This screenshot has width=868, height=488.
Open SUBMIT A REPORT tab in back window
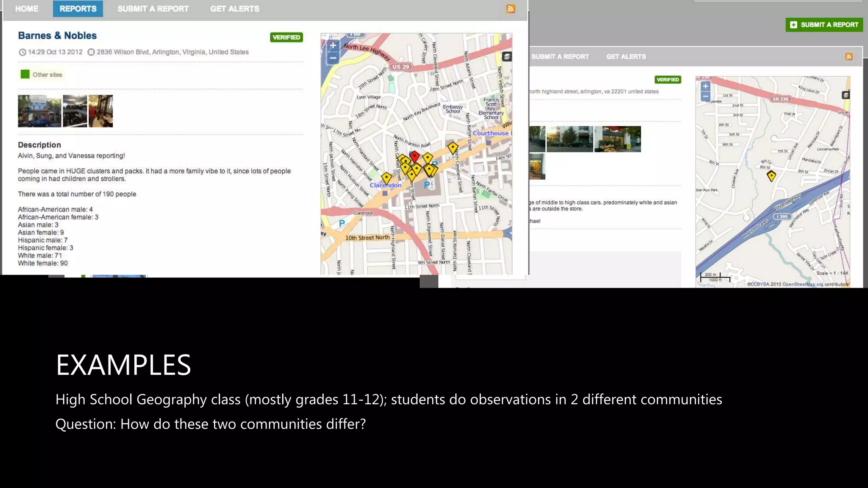coord(560,57)
